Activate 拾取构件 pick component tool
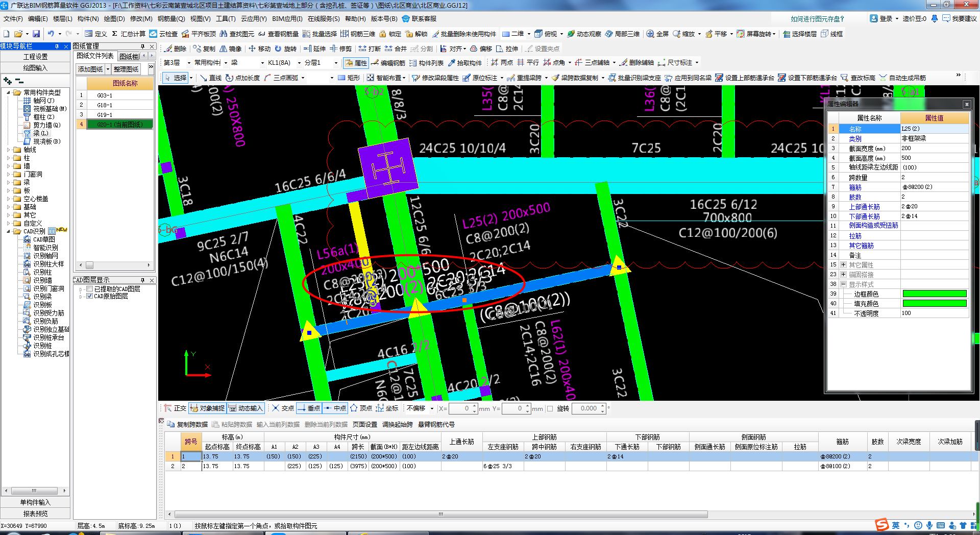 [465, 63]
